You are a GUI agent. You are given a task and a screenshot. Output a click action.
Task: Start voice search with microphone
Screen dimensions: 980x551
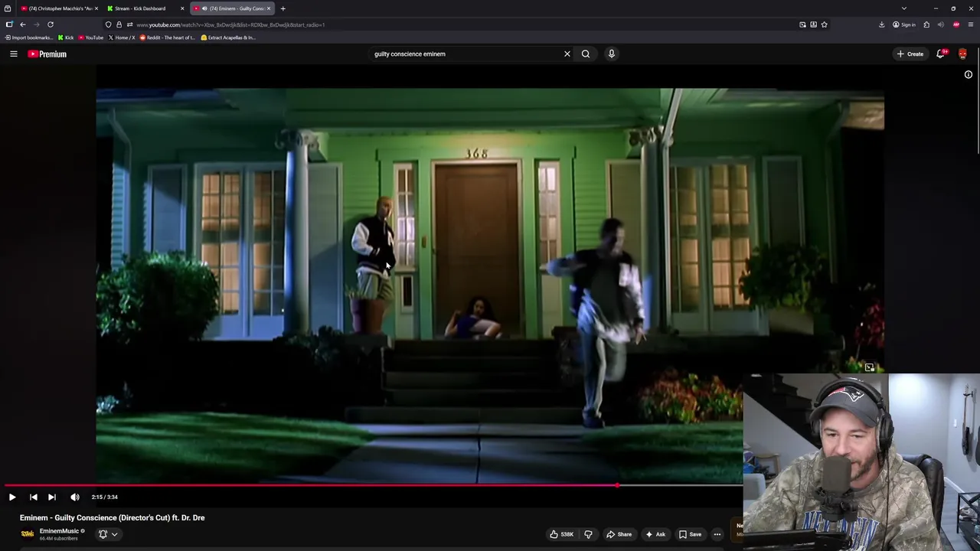coord(611,54)
